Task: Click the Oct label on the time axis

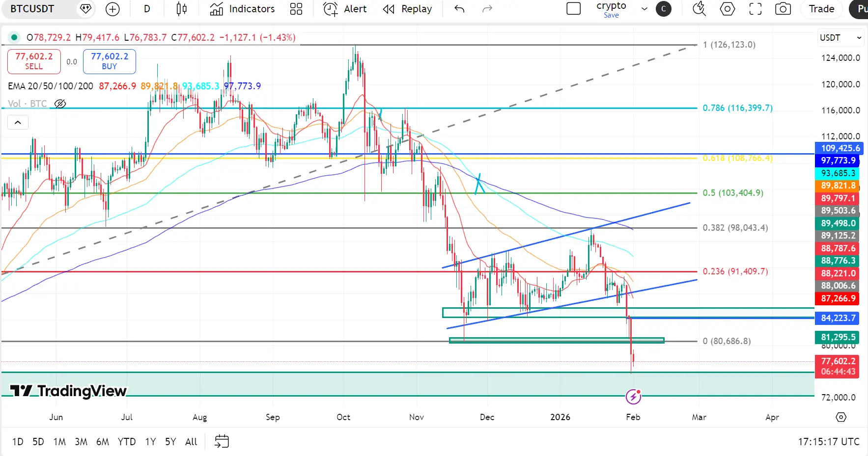Action: pos(343,417)
